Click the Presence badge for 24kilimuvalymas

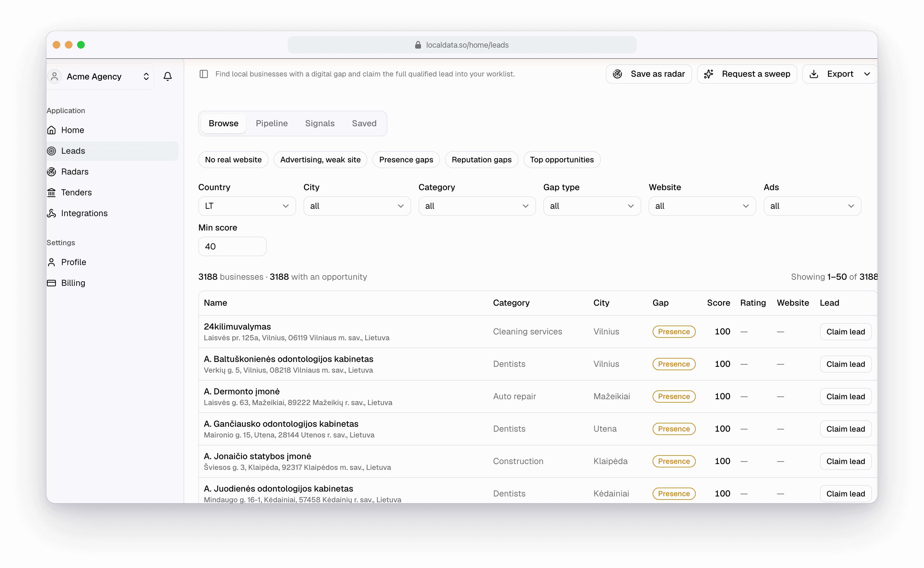tap(674, 332)
